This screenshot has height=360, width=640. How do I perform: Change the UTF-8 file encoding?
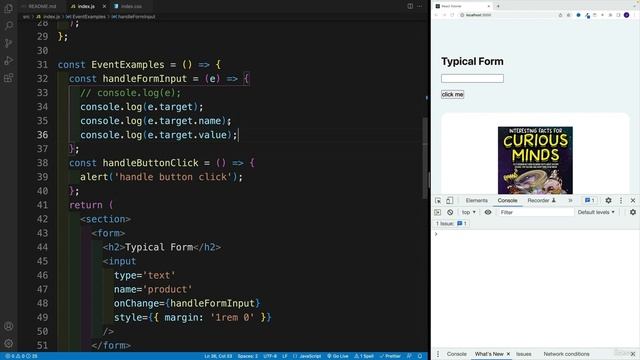click(x=270, y=356)
